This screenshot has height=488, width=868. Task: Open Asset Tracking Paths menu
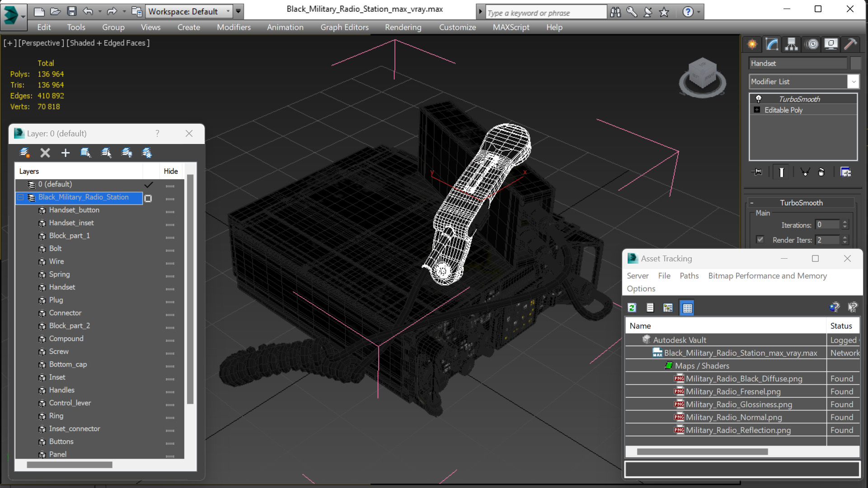[689, 276]
